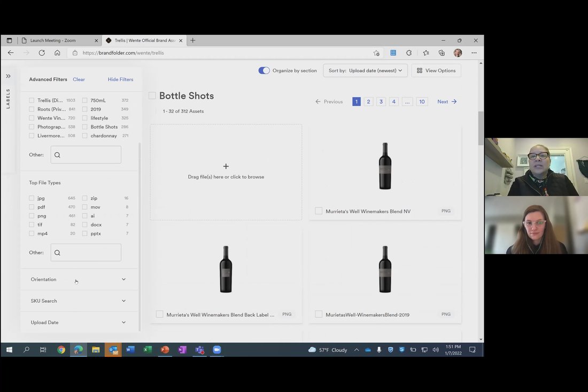Launch Chrome from the taskbar
Image resolution: width=588 pixels, height=392 pixels.
(61, 350)
